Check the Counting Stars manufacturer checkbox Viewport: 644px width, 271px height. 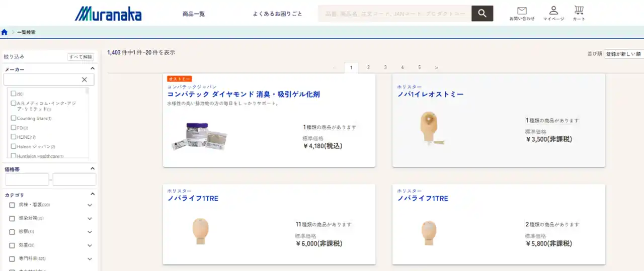click(14, 118)
